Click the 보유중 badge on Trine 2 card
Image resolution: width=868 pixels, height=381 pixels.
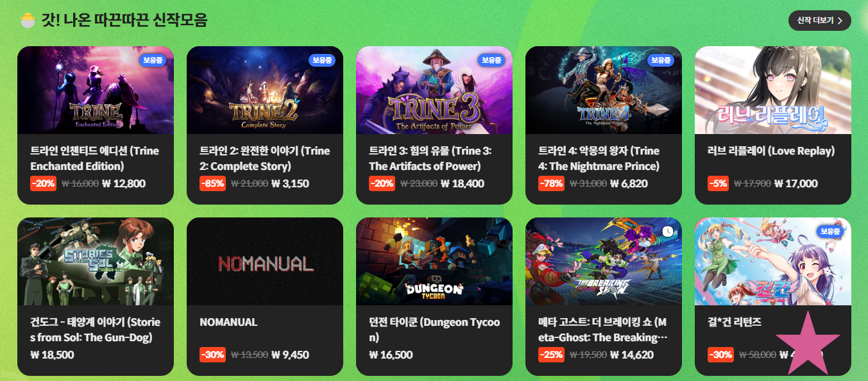[x=322, y=60]
